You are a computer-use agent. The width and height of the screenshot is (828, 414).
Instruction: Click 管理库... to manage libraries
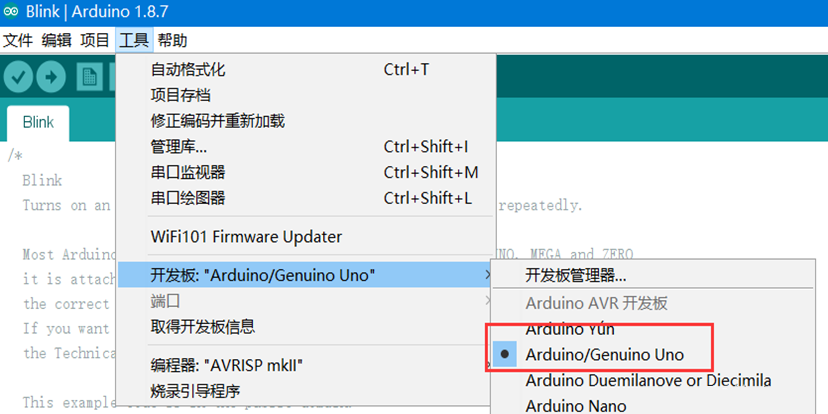tap(179, 147)
